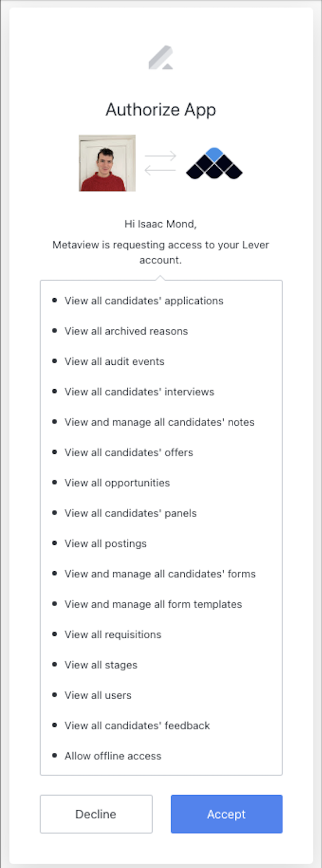Select the 'View all audit events' entry
322x868 pixels.
114,362
